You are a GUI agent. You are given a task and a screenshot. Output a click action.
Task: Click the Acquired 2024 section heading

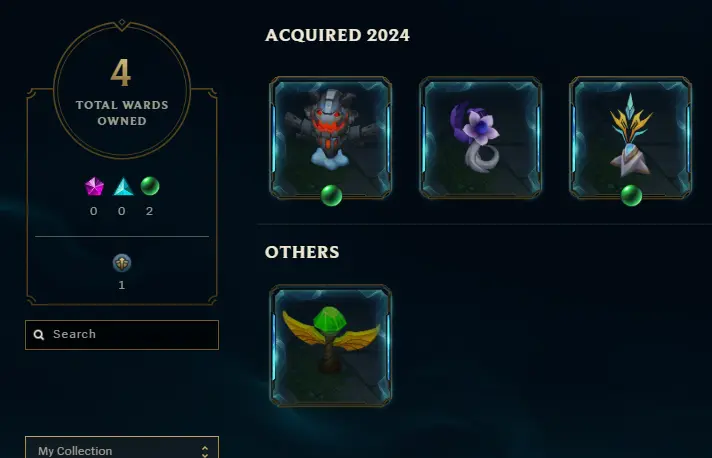click(337, 35)
